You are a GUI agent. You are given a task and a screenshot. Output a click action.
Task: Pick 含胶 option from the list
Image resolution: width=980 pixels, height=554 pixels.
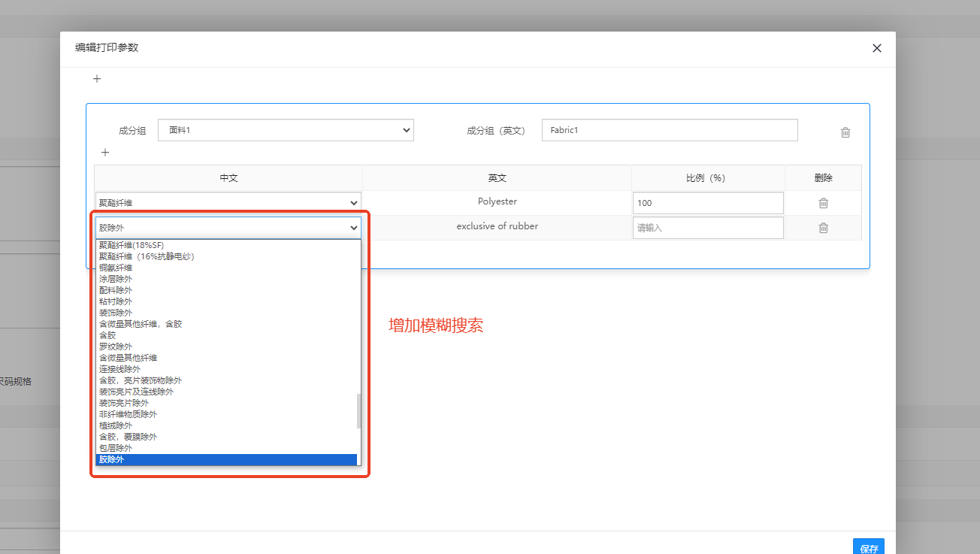[x=107, y=335]
